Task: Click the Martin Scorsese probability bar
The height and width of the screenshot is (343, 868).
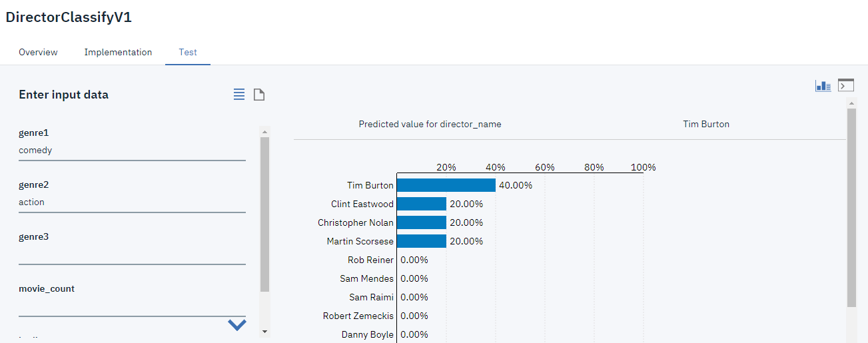Action: pos(422,241)
